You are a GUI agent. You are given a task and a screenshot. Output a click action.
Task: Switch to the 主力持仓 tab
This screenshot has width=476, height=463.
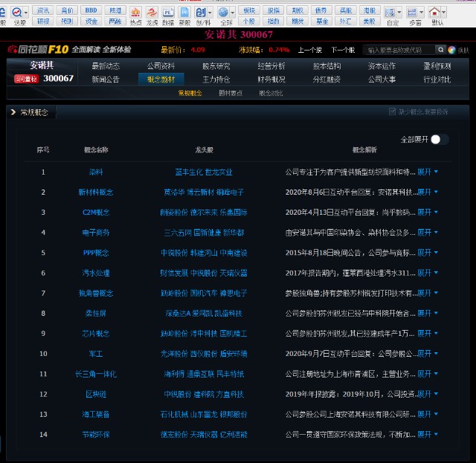point(216,80)
